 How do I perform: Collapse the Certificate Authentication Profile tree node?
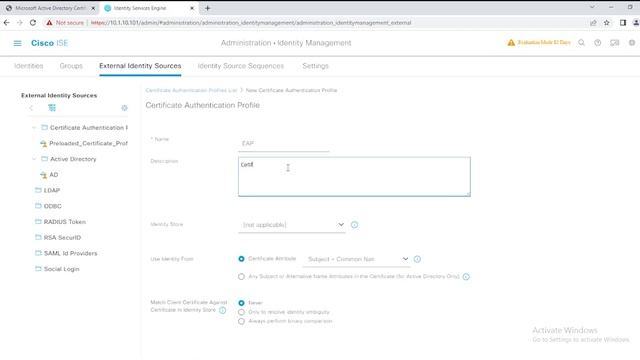[x=34, y=128]
